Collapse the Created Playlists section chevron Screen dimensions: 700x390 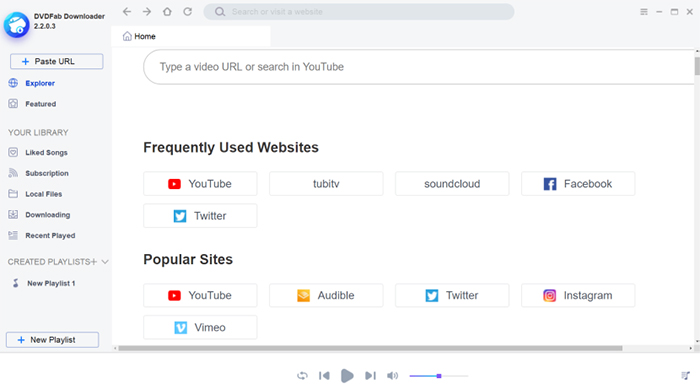[105, 262]
